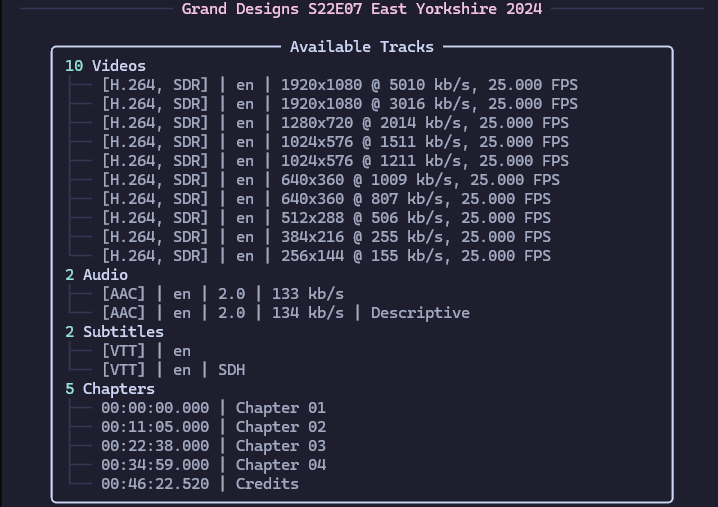718x507 pixels.
Task: Select the AAC 133 kb/s audio track
Action: [223, 294]
